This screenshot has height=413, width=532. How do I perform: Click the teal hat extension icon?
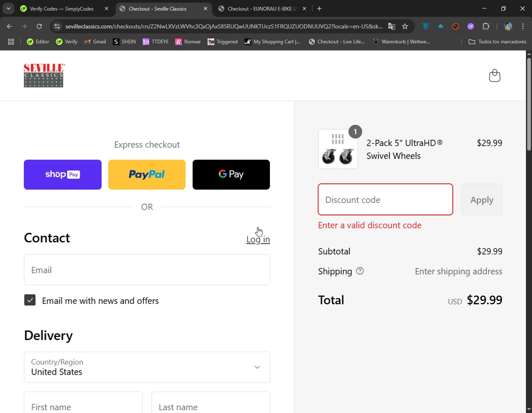coord(440,26)
